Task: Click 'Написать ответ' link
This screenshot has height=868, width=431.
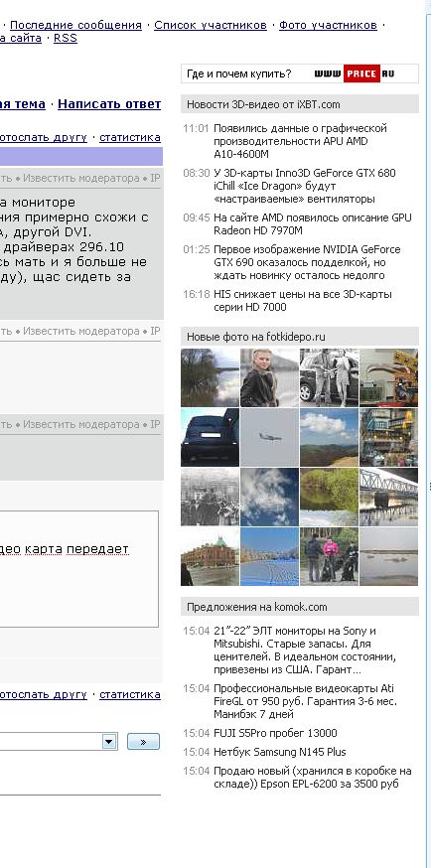Action: (109, 103)
